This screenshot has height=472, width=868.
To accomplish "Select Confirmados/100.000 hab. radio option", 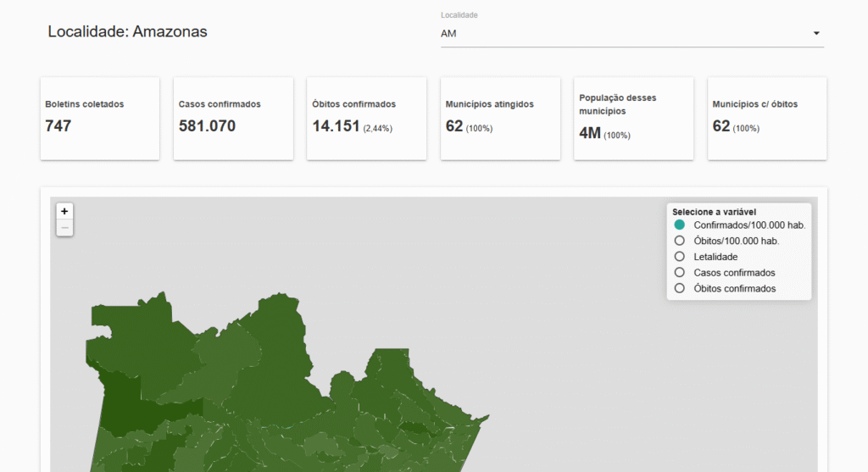I will point(679,225).
